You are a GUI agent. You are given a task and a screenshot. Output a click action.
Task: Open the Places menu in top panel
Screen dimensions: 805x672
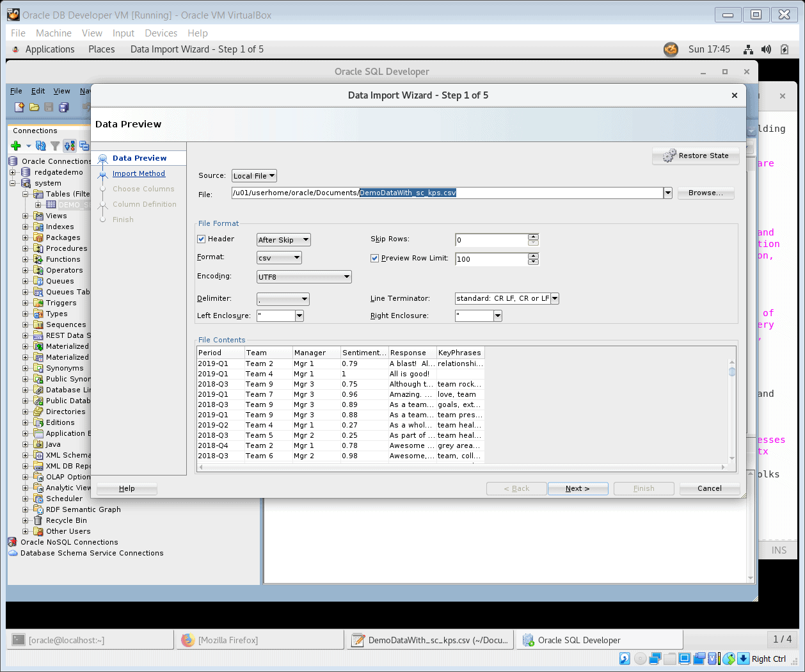pos(102,49)
